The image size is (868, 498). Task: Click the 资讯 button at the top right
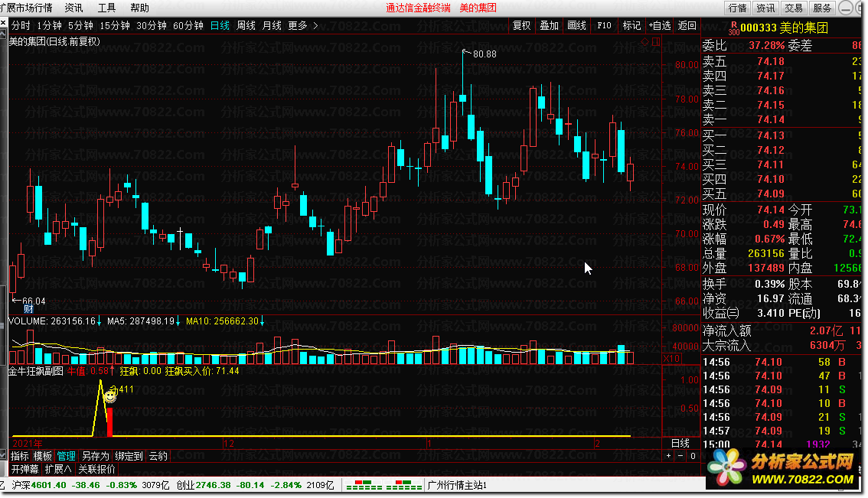765,8
